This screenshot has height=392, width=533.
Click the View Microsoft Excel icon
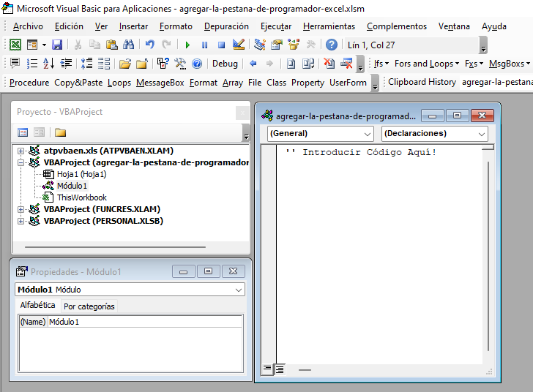15,45
